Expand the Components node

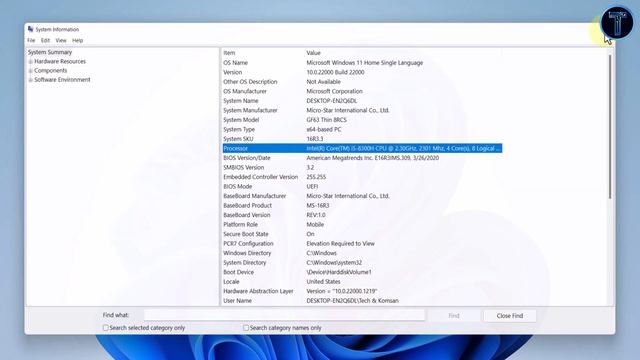[x=31, y=71]
